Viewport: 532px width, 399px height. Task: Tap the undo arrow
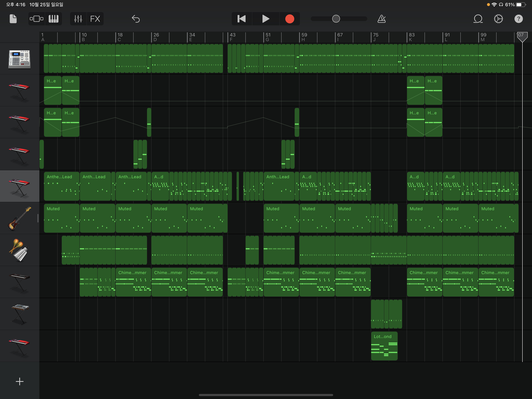pos(136,19)
